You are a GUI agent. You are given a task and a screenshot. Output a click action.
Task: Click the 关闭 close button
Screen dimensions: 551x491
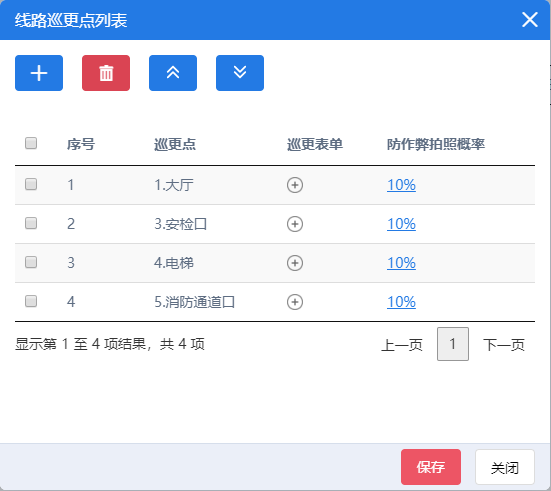pos(505,467)
